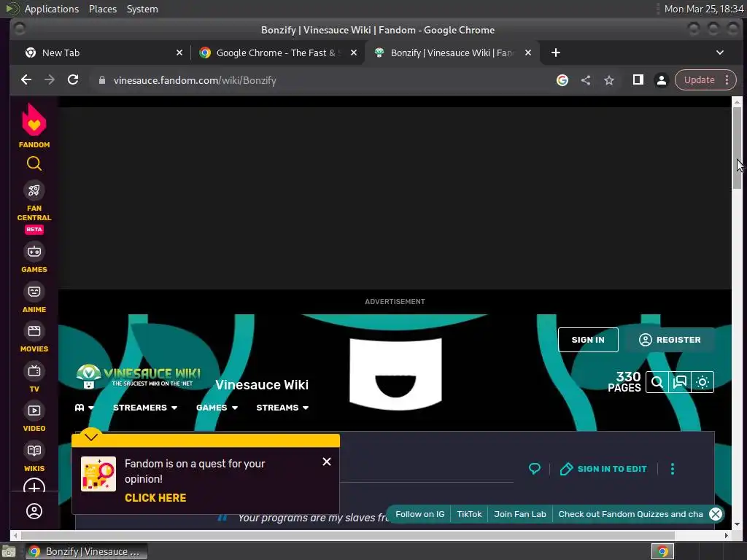The width and height of the screenshot is (747, 560).
Task: Open Chrome profile avatar icon
Action: (661, 80)
